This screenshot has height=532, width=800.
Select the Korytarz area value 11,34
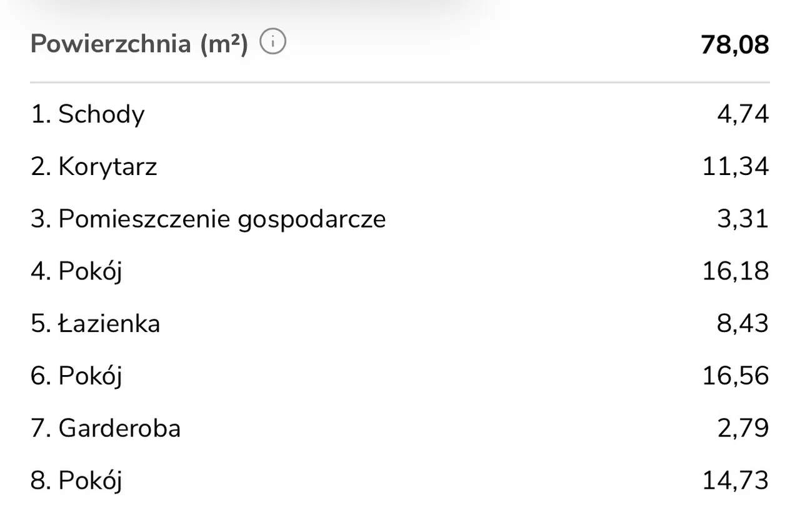click(736, 167)
